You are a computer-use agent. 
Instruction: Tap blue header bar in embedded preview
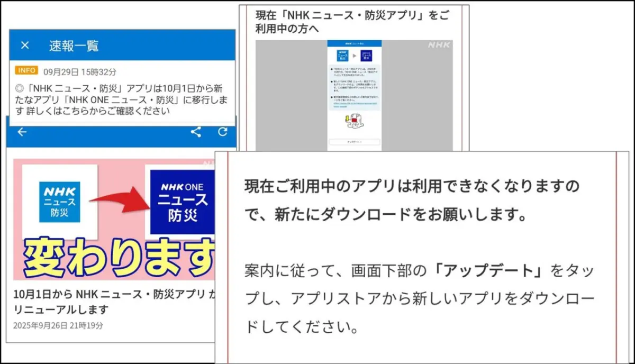click(x=355, y=43)
